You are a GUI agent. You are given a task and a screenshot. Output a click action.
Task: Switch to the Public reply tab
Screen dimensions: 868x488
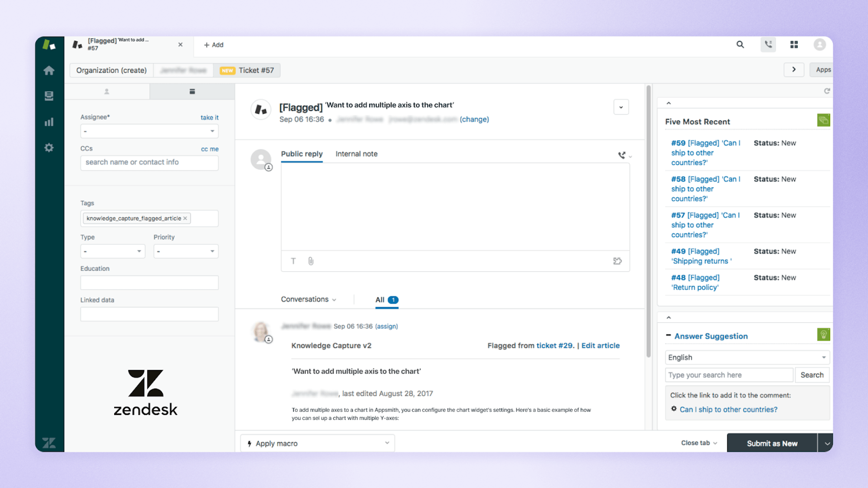[302, 154]
